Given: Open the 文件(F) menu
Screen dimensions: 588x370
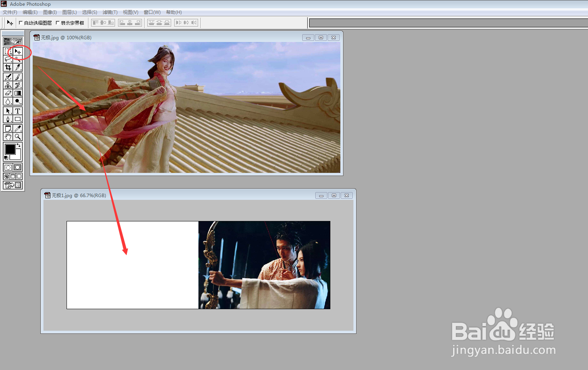Looking at the screenshot, I should 10,12.
